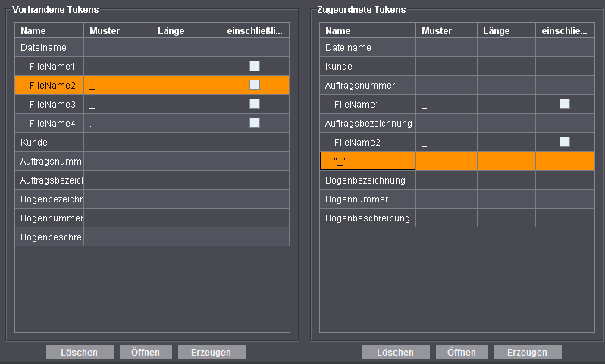Select Dateiname node in Vorhandene Tokens
The image size is (605, 364).
point(47,48)
